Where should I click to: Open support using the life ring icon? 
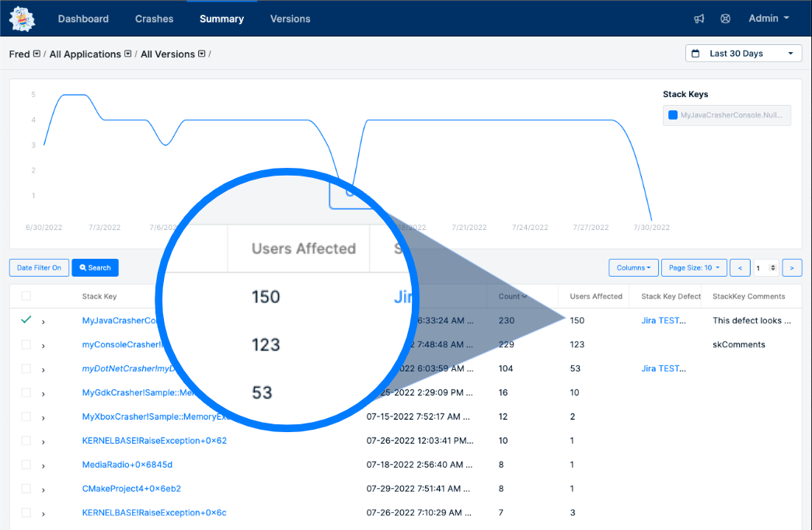(x=725, y=18)
